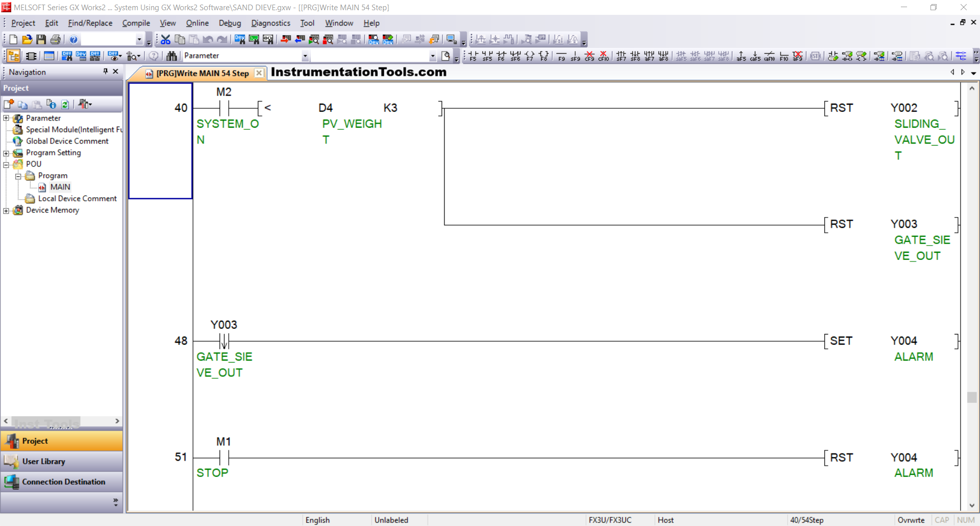Click the Cut scissors icon
Viewport: 980px width, 526px height.
165,39
